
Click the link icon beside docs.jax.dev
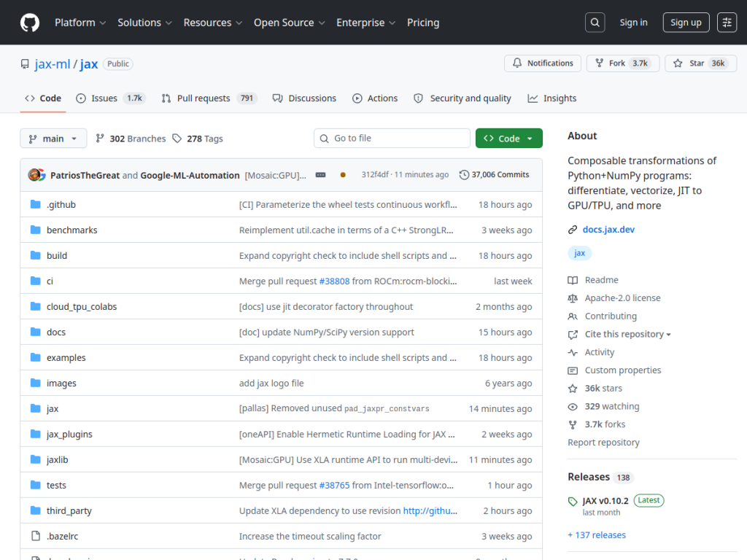pos(573,230)
